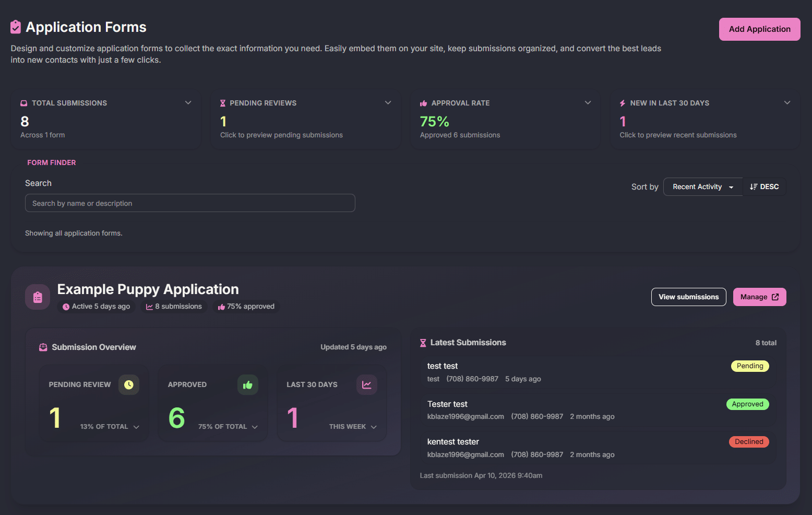Click the clipboard icon beside Application Forms title
This screenshot has height=515, width=812.
point(16,27)
